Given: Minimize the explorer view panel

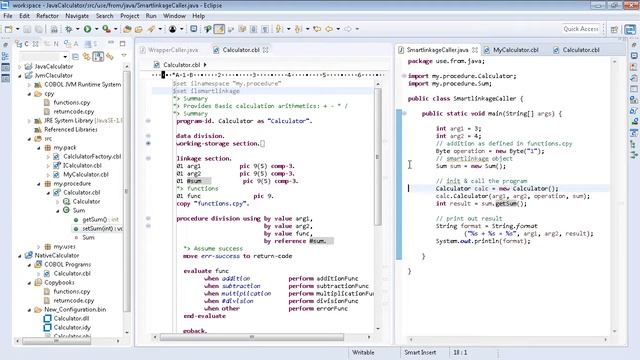Looking at the screenshot, I should [111, 43].
